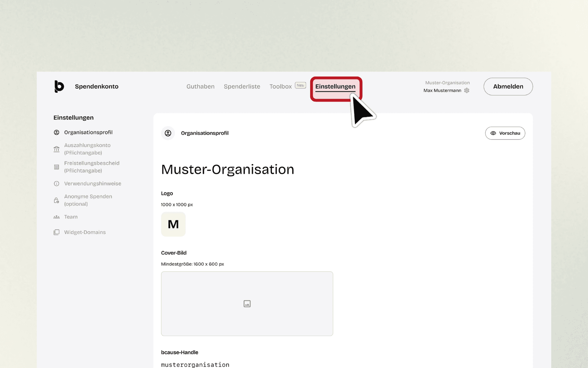Click the image placeholder icon in cover area
The image size is (588, 368).
(247, 304)
